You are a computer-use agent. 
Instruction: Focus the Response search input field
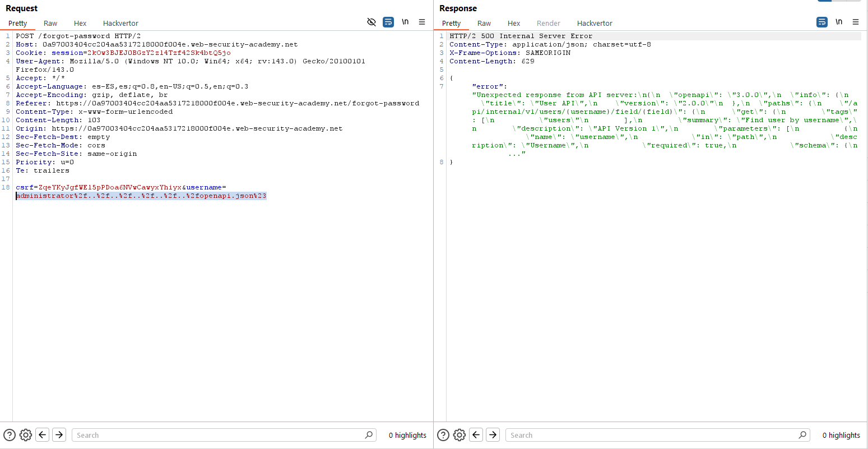click(x=652, y=435)
